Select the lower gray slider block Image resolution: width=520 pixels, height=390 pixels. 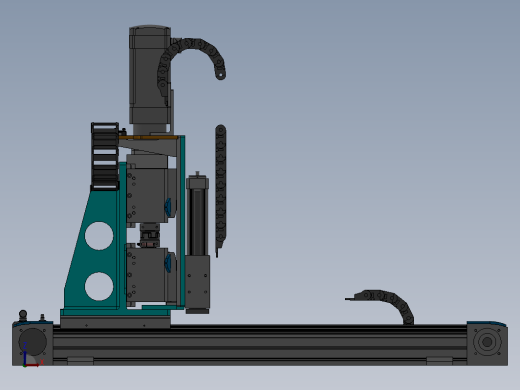pyautogui.click(x=146, y=275)
